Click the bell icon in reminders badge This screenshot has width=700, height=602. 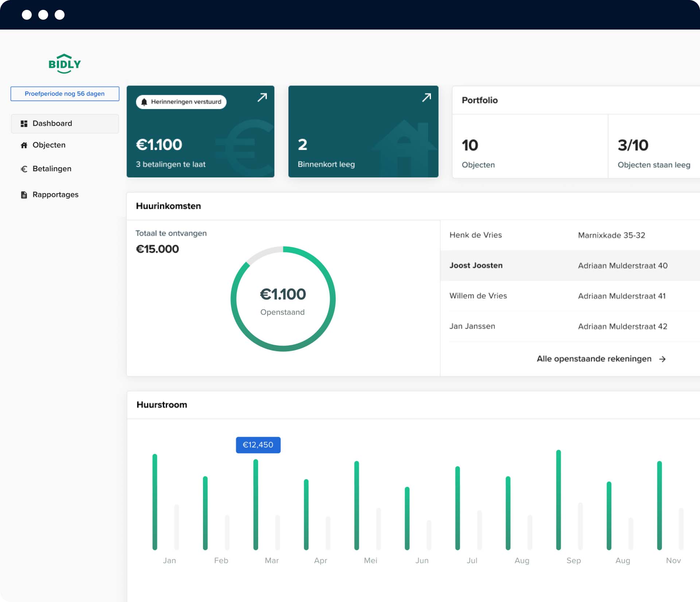(144, 102)
